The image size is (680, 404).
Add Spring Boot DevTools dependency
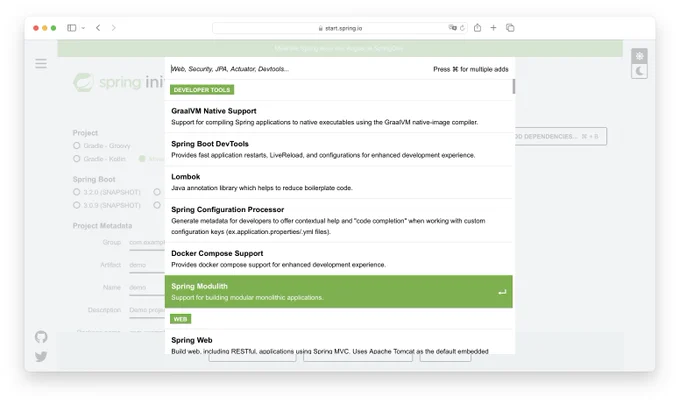tap(339, 150)
